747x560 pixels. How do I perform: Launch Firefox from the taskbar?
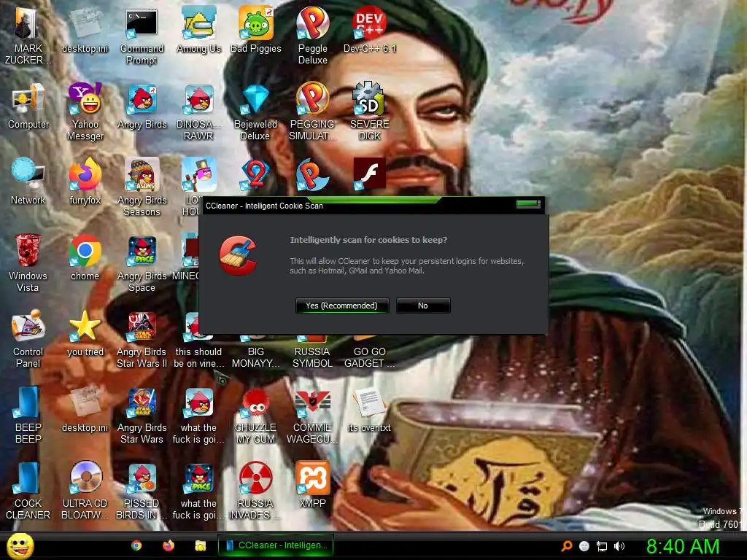[169, 545]
